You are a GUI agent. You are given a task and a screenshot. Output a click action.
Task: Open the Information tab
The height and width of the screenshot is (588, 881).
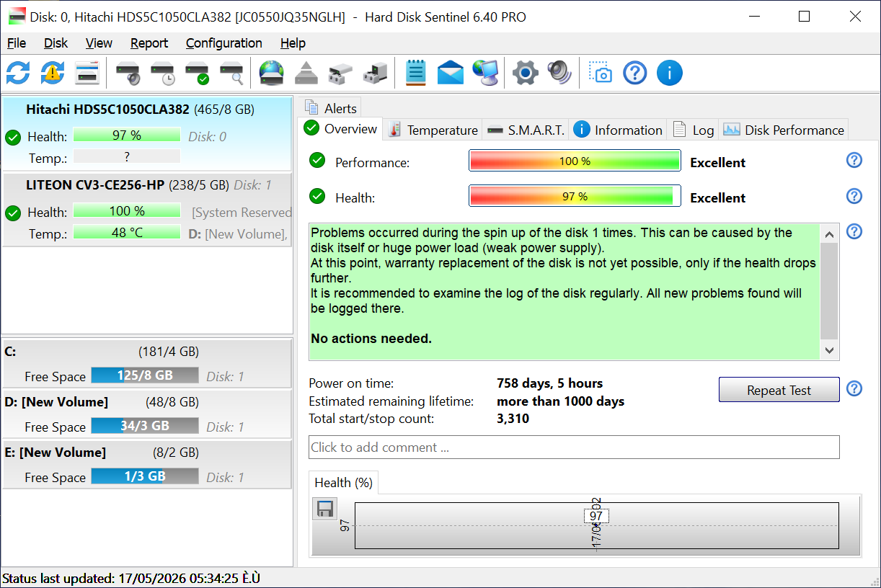point(618,130)
